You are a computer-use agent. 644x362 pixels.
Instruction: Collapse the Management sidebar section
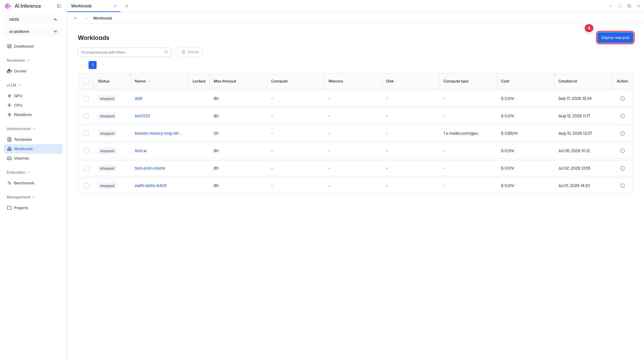[21, 197]
